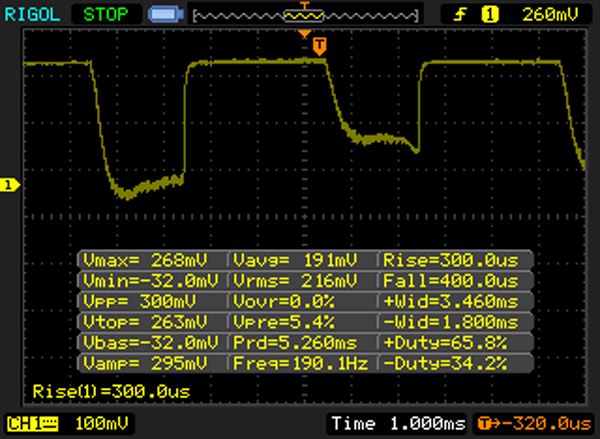Click the Prd=5.260ms measurement
This screenshot has width=600, height=439.
[295, 342]
